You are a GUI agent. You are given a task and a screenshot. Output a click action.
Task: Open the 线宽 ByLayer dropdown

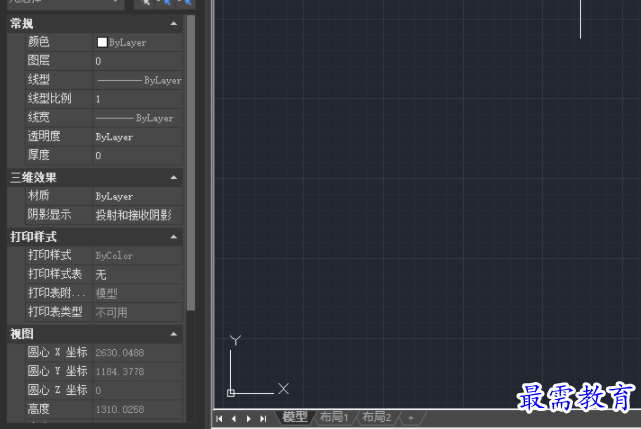137,118
